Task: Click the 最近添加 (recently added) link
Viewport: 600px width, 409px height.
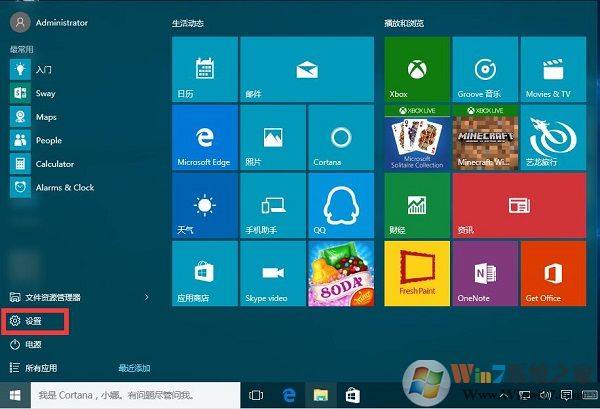Action: click(134, 368)
